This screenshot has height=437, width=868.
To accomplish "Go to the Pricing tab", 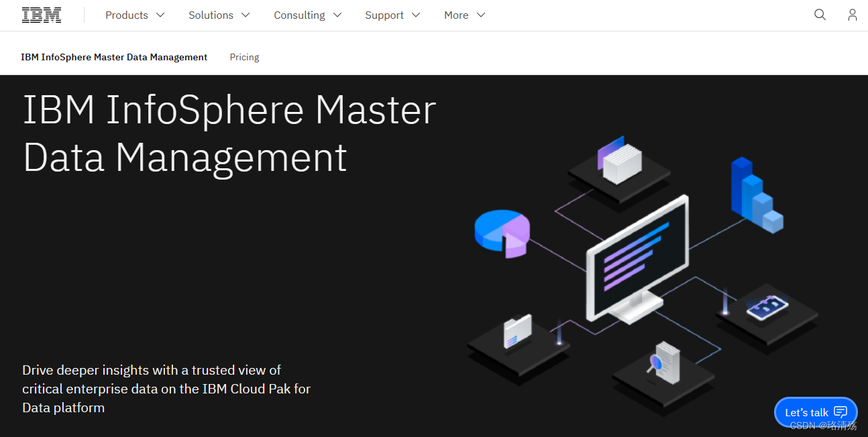I will (x=244, y=57).
